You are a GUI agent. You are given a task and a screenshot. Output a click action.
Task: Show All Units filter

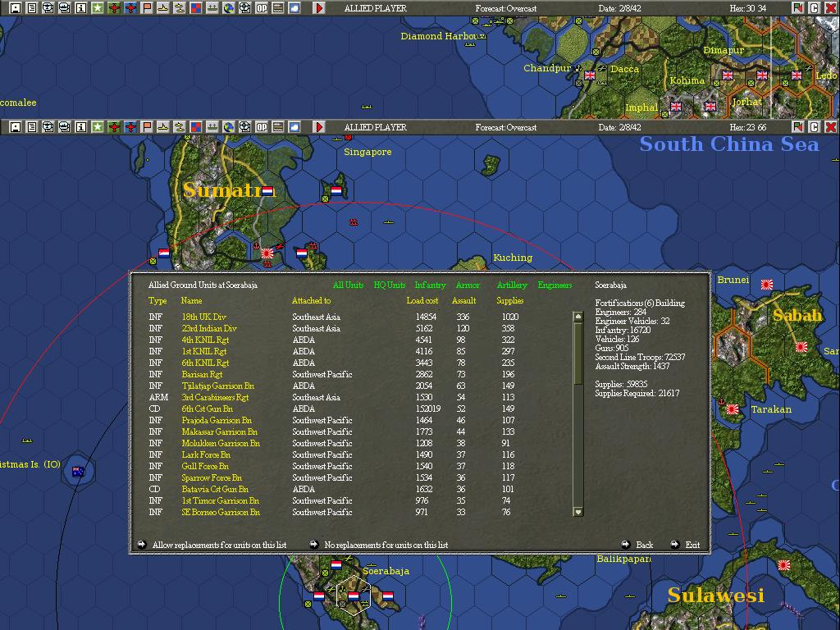click(348, 285)
